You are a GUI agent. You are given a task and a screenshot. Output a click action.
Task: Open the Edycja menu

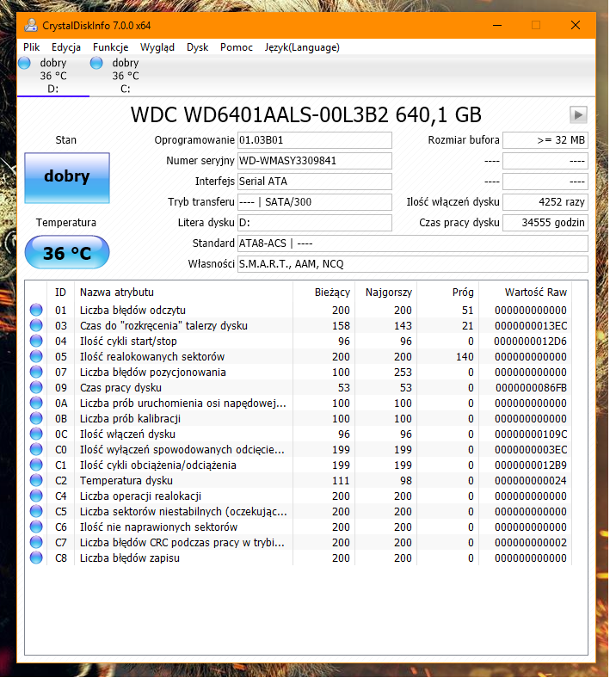coord(66,47)
